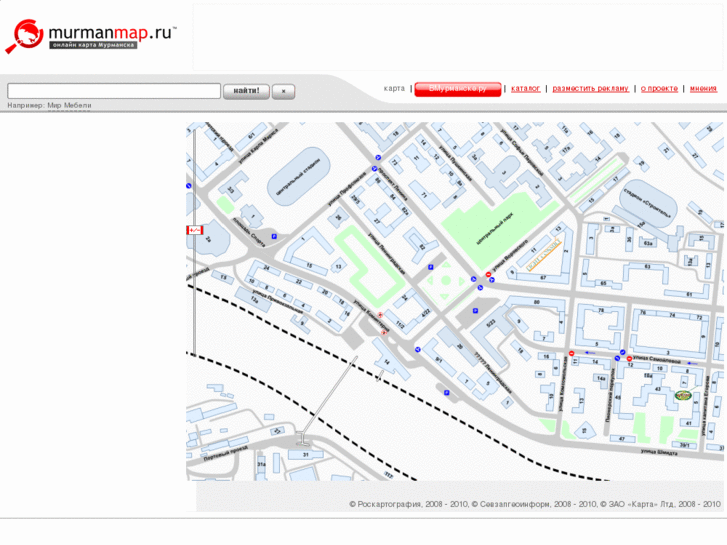The width and height of the screenshot is (727, 545).
Task: Click building number 31 near the port
Action: coord(306,455)
